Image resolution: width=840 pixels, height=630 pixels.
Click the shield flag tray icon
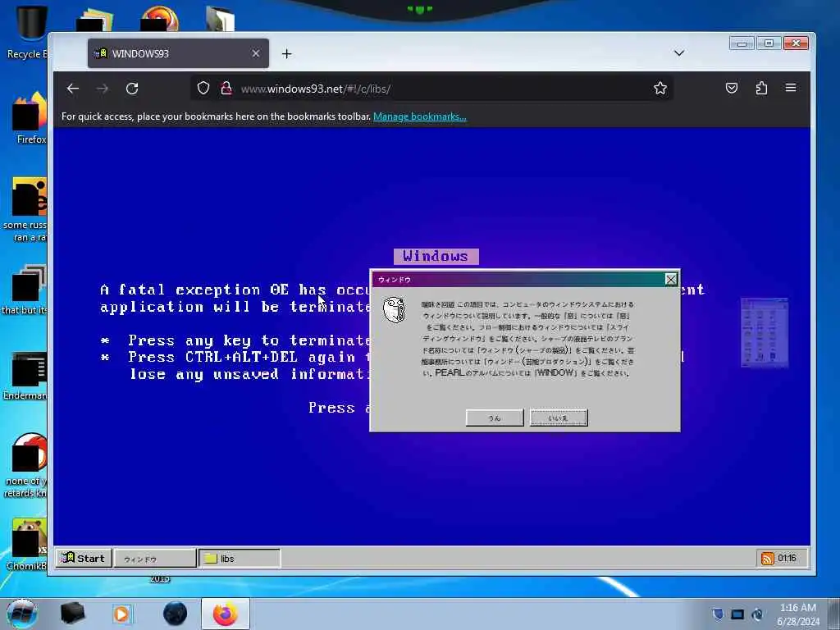pos(718,614)
